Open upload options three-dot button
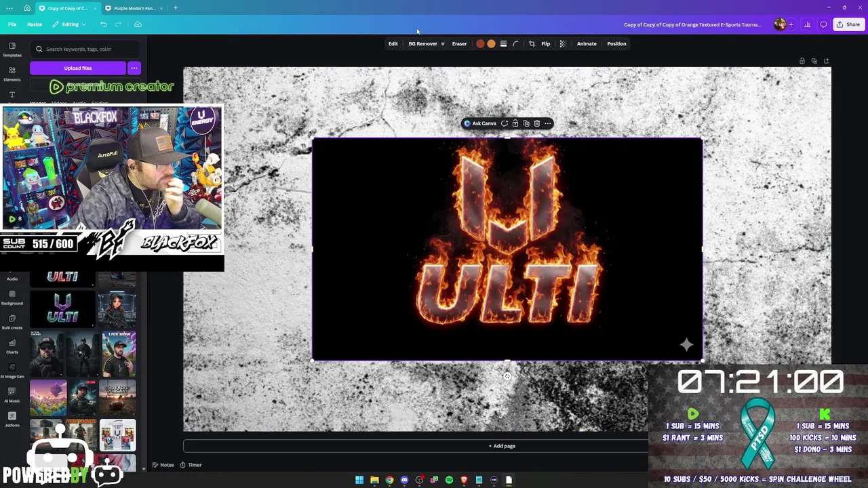This screenshot has height=488, width=868. pyautogui.click(x=134, y=68)
